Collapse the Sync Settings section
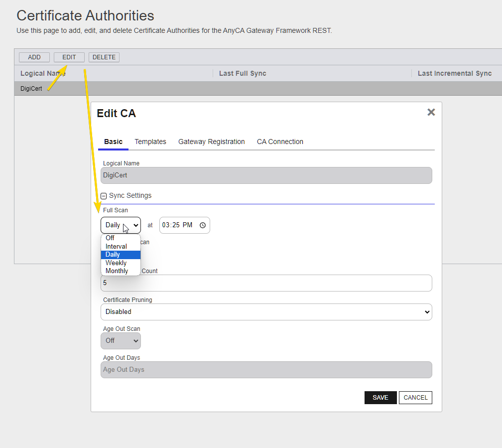502x448 pixels. tap(104, 196)
